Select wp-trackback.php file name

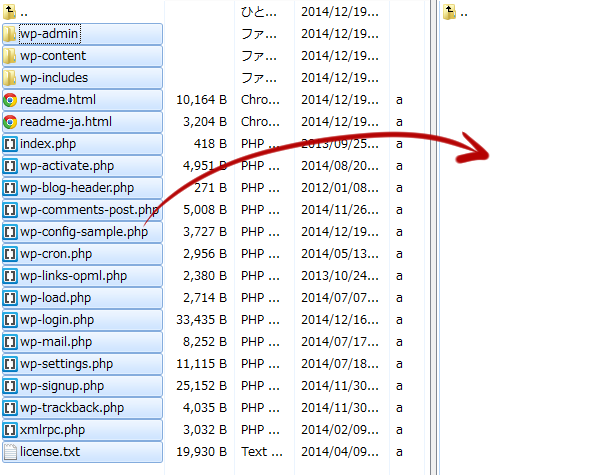[72, 408]
